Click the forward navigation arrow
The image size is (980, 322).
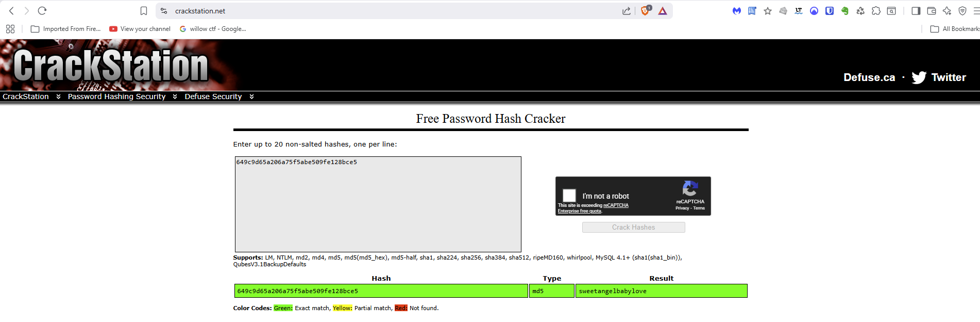tap(27, 11)
